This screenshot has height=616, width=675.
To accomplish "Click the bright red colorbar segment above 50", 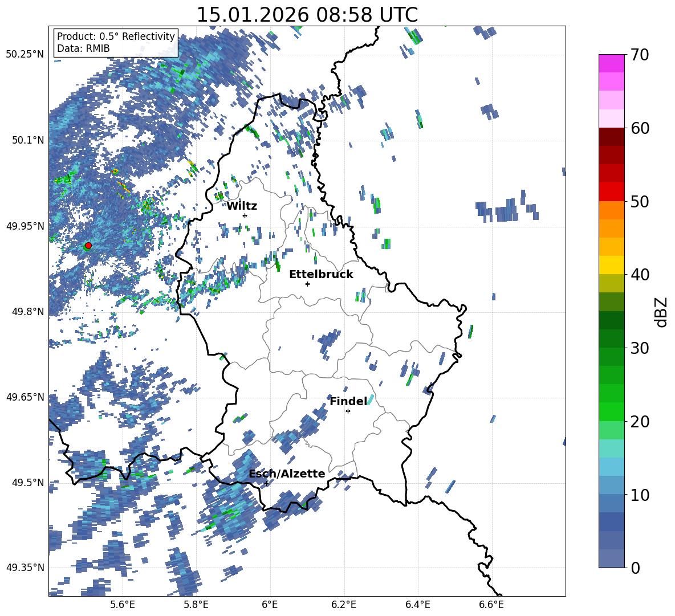I will tap(611, 191).
